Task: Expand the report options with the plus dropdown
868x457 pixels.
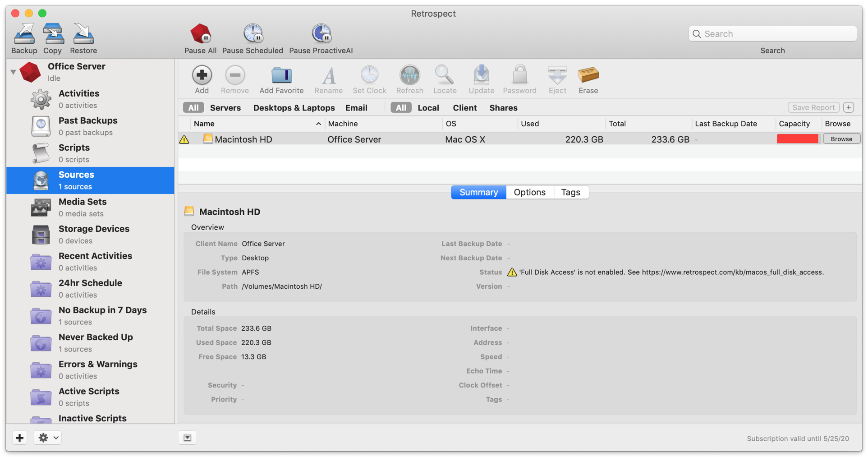Action: tap(848, 107)
